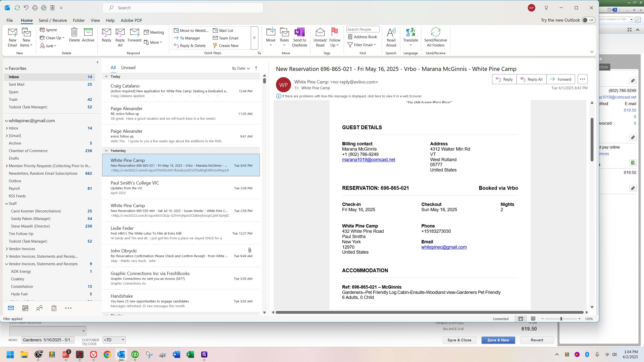
Task: Expand the Junk dropdown
Action: (x=48, y=46)
